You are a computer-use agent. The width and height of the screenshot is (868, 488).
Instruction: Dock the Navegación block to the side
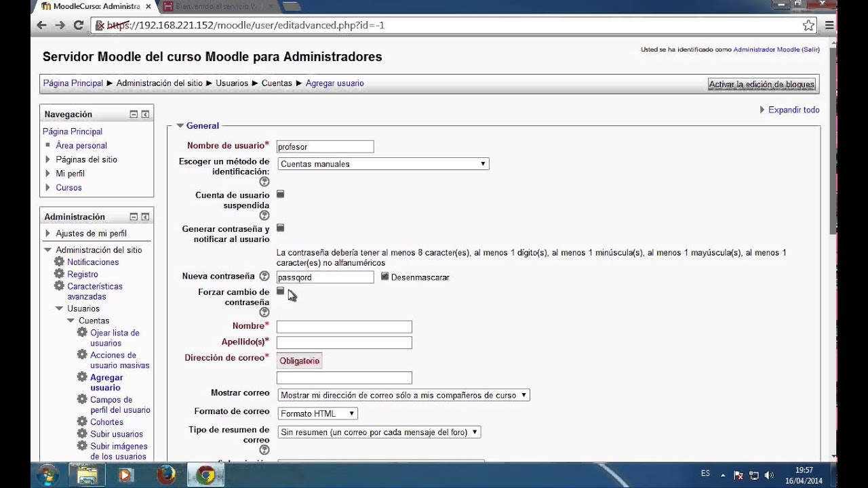[145, 115]
